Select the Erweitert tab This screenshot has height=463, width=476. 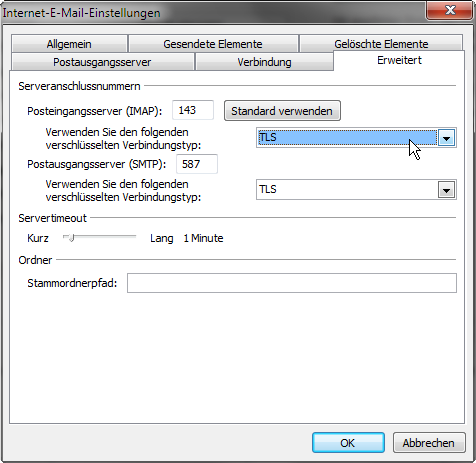pos(399,60)
